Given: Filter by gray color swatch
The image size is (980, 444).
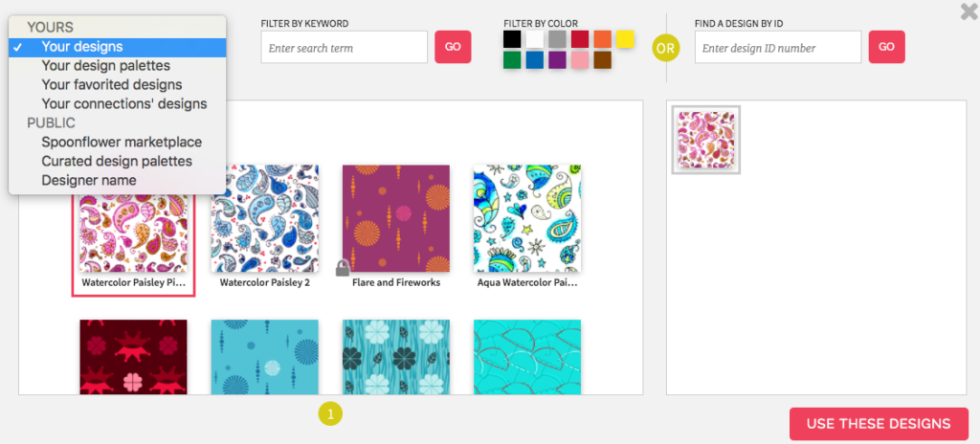Looking at the screenshot, I should 557,39.
